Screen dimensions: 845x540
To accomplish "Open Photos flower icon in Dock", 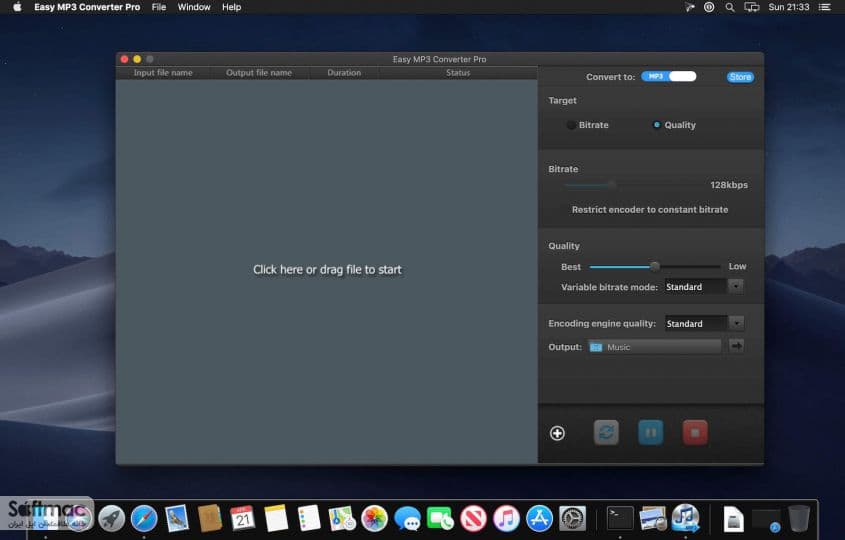I will [x=375, y=519].
